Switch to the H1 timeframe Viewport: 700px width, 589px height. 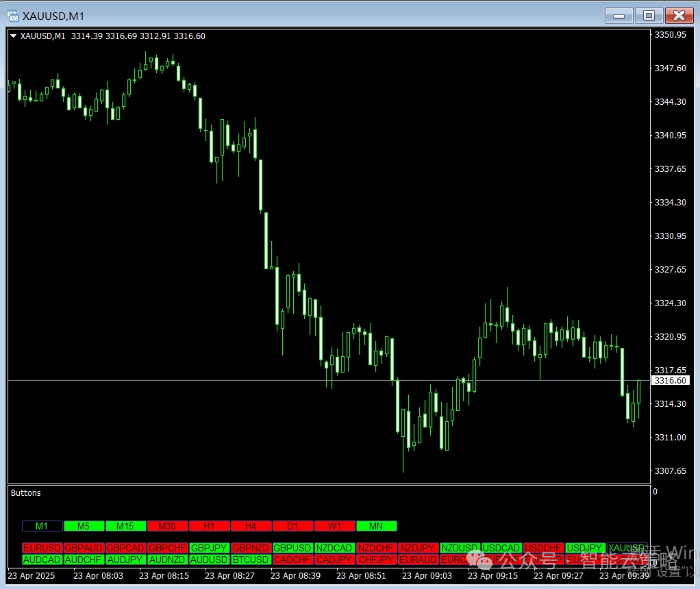pos(210,526)
